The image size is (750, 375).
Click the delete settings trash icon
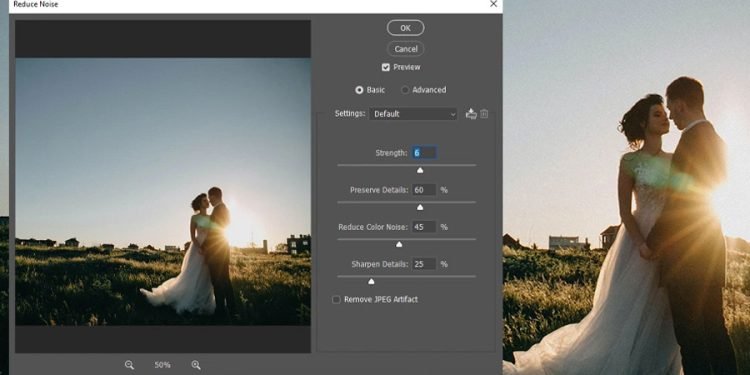click(484, 114)
